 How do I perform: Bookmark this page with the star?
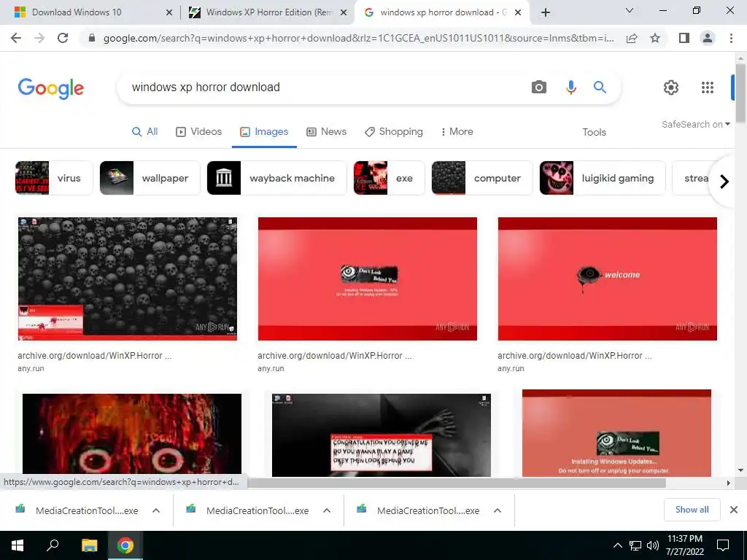[655, 38]
